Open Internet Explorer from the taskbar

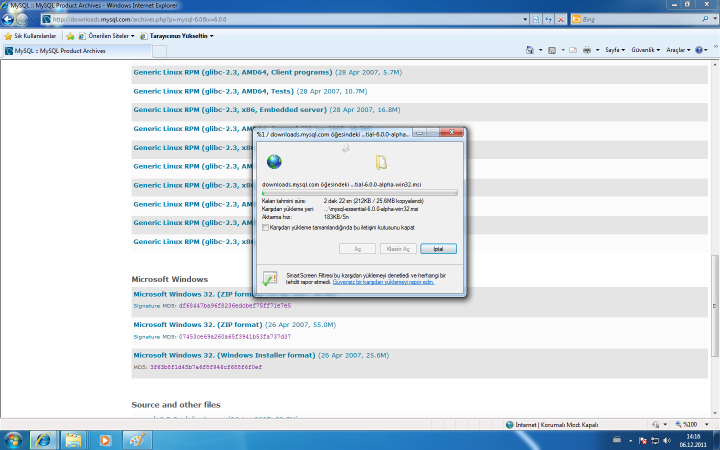44,439
